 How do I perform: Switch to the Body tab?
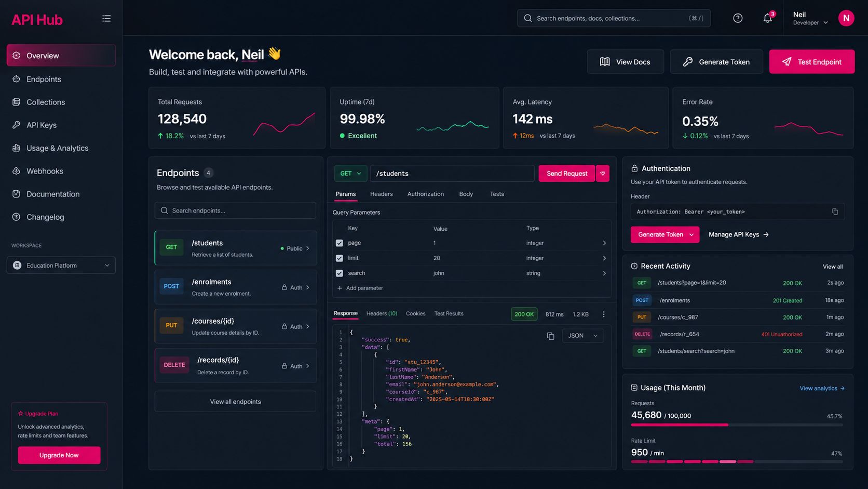(x=466, y=194)
